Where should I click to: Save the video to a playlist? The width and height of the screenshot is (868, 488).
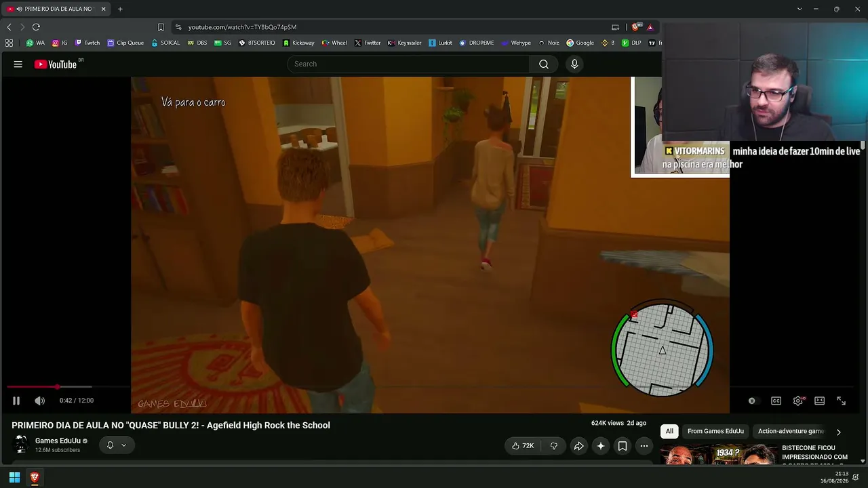click(x=623, y=446)
